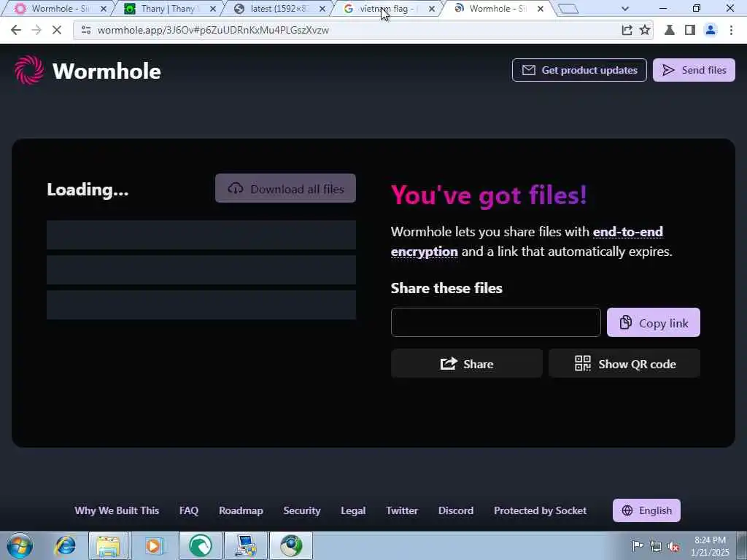
Task: Stop loading the page
Action: pos(56,30)
